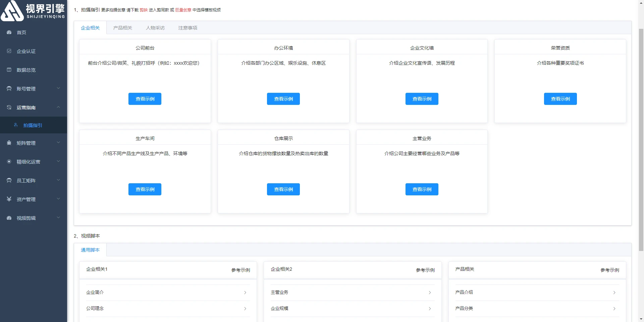Switch to the 人物采访 tab
Screen dimensions: 644x322
155,28
